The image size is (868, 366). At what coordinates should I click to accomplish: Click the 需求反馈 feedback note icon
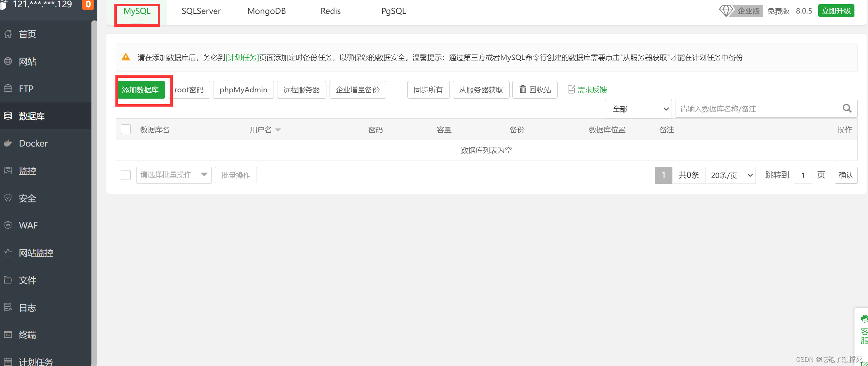pyautogui.click(x=571, y=90)
